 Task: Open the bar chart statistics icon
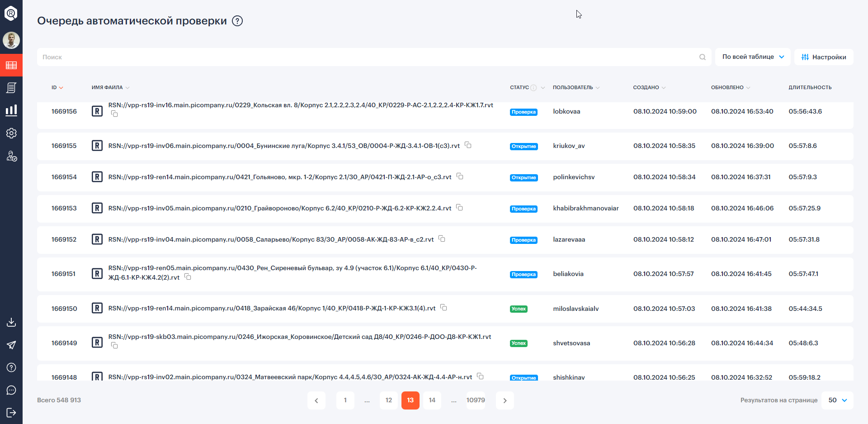pyautogui.click(x=11, y=110)
